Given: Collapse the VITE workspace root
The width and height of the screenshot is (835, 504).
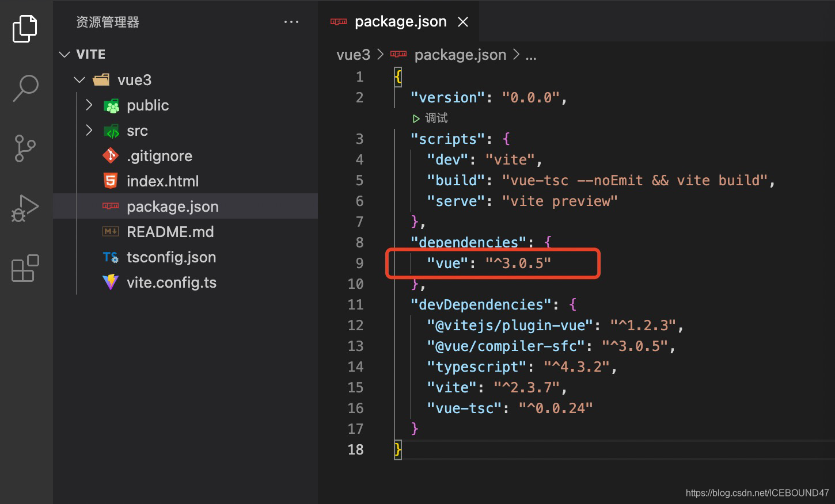Looking at the screenshot, I should [x=64, y=54].
